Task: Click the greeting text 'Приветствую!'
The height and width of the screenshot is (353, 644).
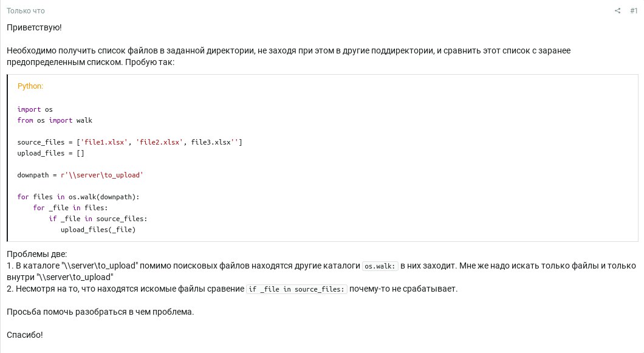Action: click(34, 27)
